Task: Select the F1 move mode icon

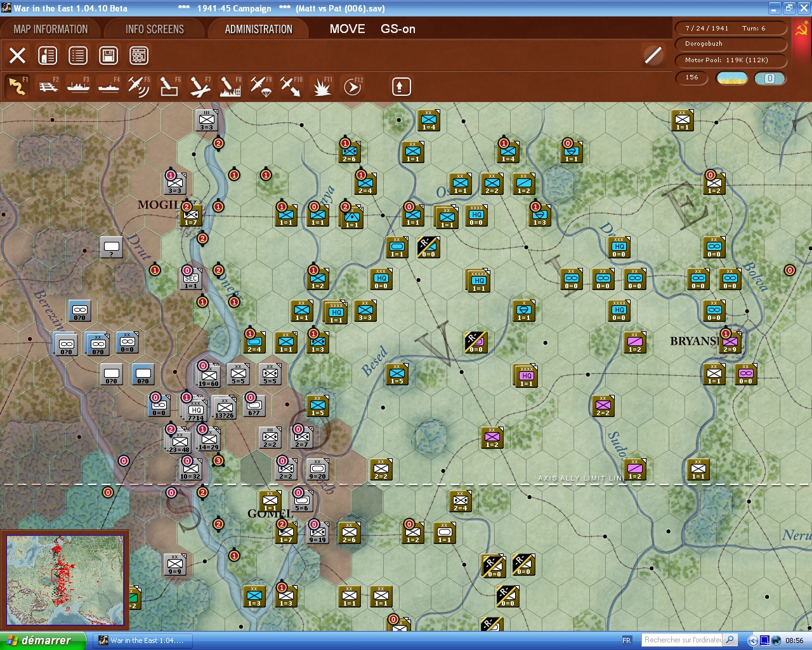Action: pyautogui.click(x=17, y=86)
